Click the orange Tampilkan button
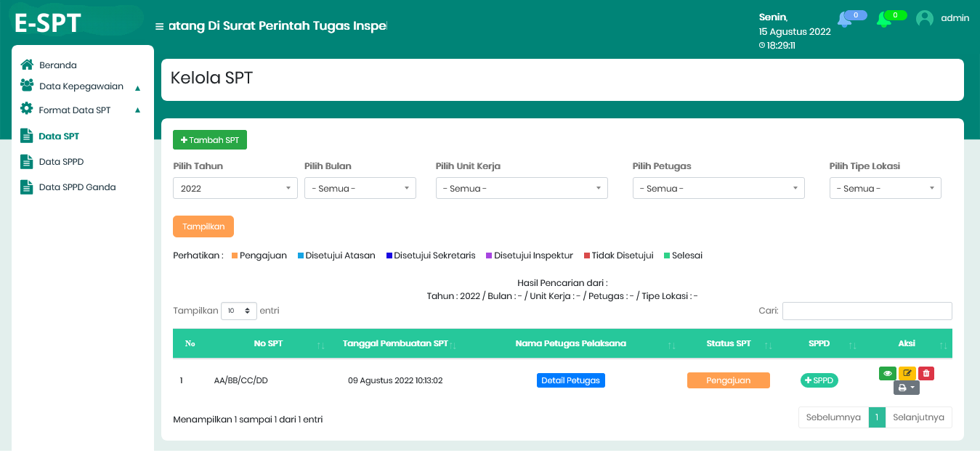 (203, 226)
